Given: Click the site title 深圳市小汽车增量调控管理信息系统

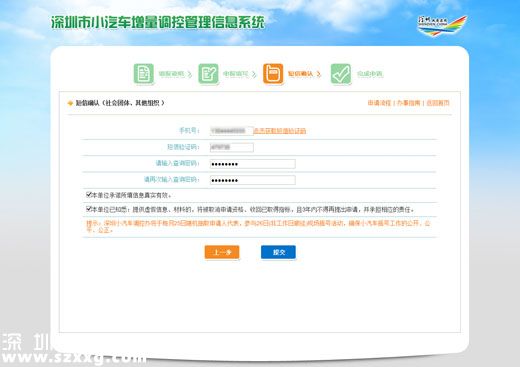Looking at the screenshot, I should tap(158, 22).
